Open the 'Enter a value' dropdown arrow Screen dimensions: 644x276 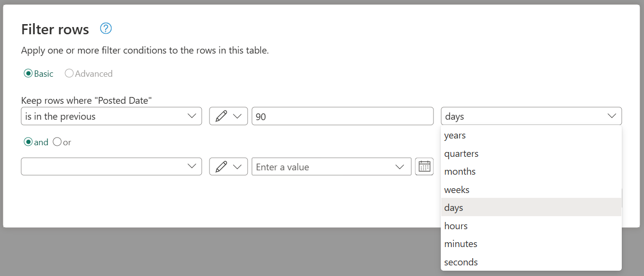pyautogui.click(x=400, y=166)
